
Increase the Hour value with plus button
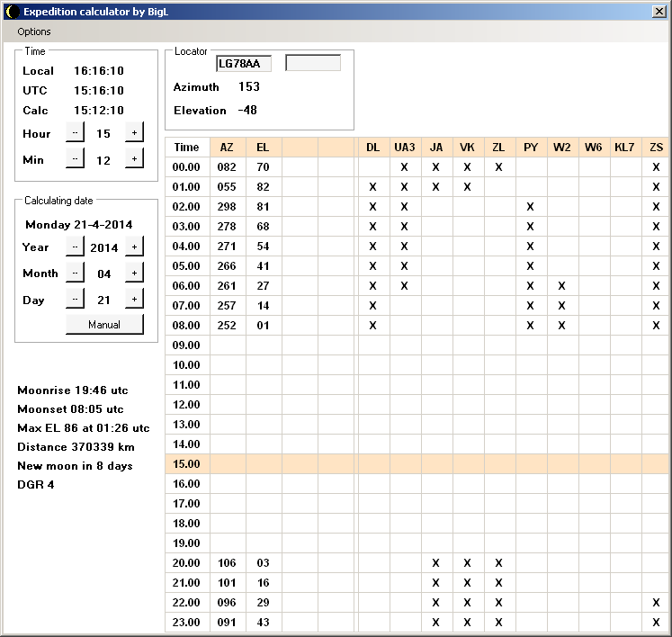134,133
